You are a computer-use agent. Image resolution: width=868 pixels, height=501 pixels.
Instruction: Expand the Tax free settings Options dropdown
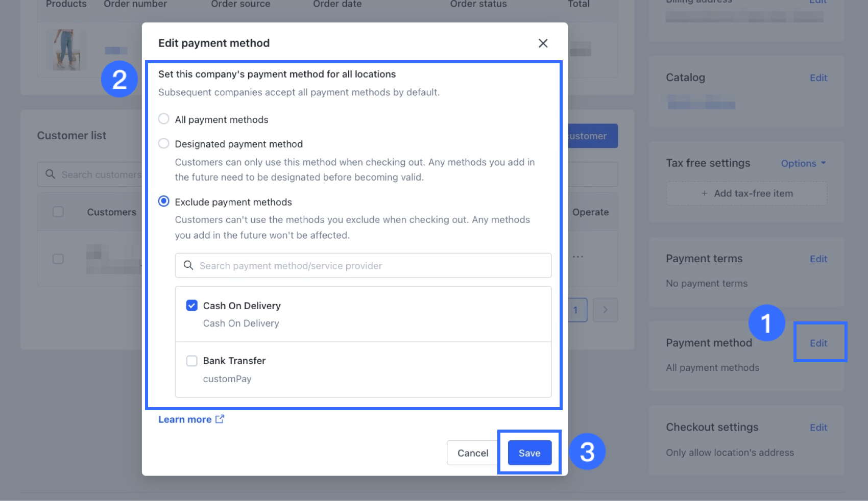tap(803, 163)
